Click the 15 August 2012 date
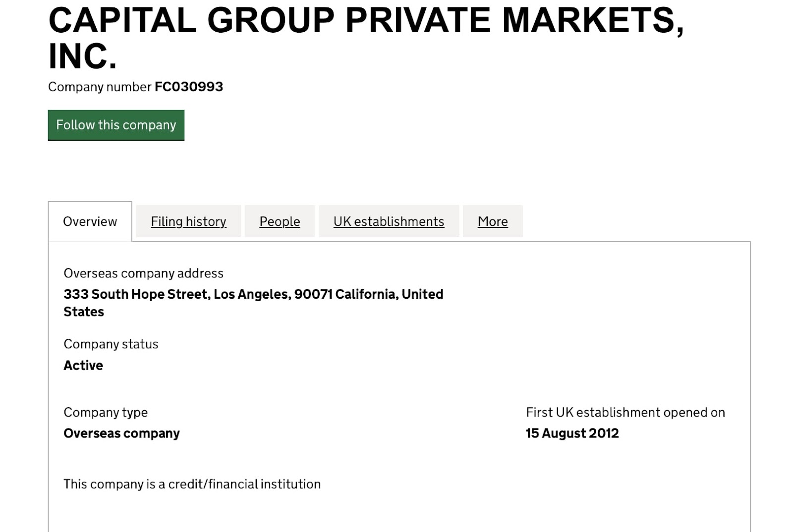 coord(572,433)
